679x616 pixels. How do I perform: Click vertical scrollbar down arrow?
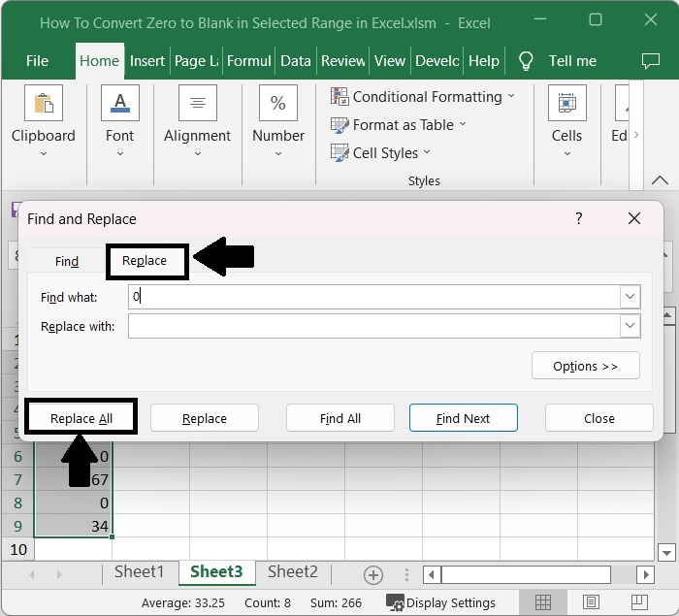(666, 552)
